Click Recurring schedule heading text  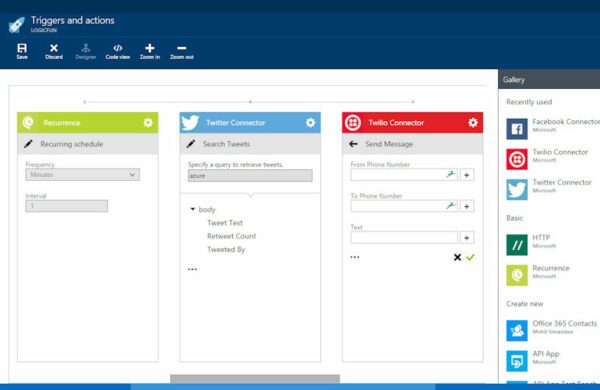[72, 144]
